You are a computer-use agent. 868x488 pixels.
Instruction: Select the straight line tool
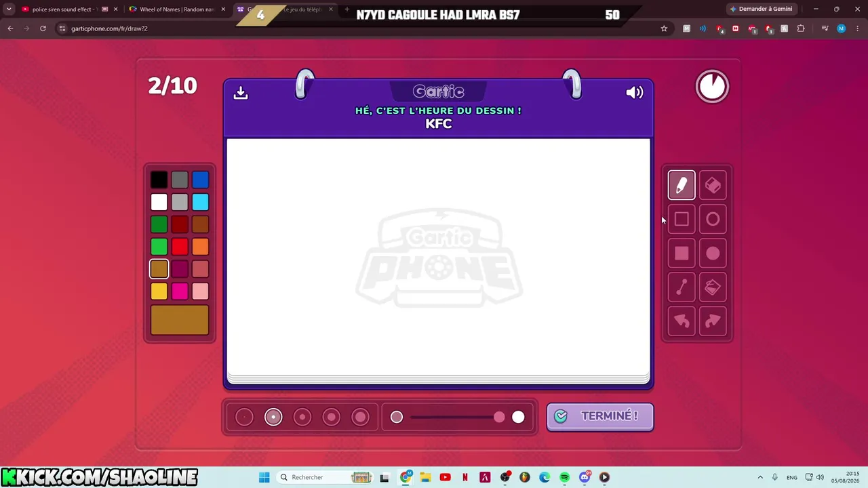point(682,288)
